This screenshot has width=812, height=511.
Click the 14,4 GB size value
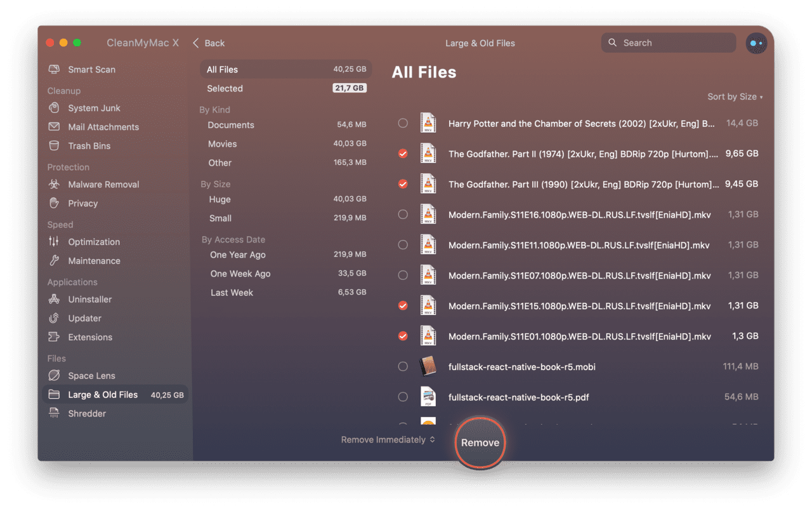(742, 123)
